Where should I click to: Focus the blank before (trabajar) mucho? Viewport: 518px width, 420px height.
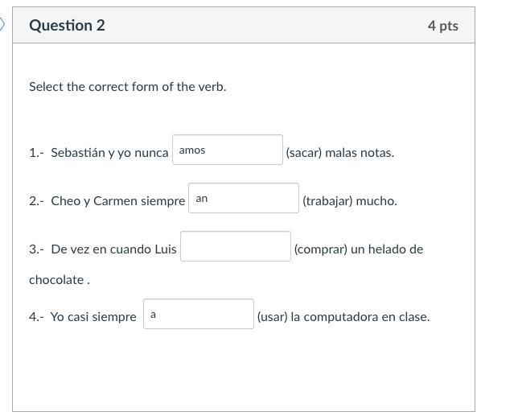244,199
